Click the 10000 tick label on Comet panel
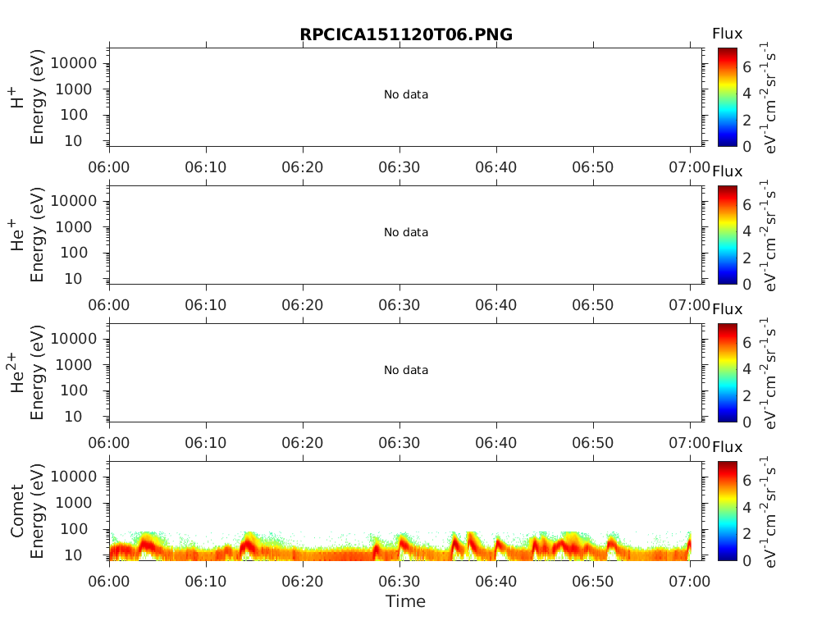This screenshot has width=840, height=630. point(74,477)
